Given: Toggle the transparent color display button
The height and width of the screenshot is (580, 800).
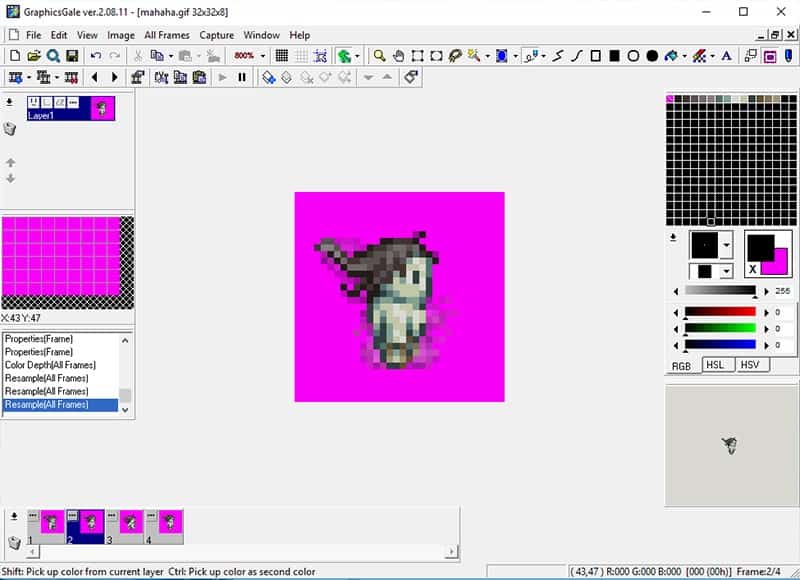Looking at the screenshot, I should [769, 56].
